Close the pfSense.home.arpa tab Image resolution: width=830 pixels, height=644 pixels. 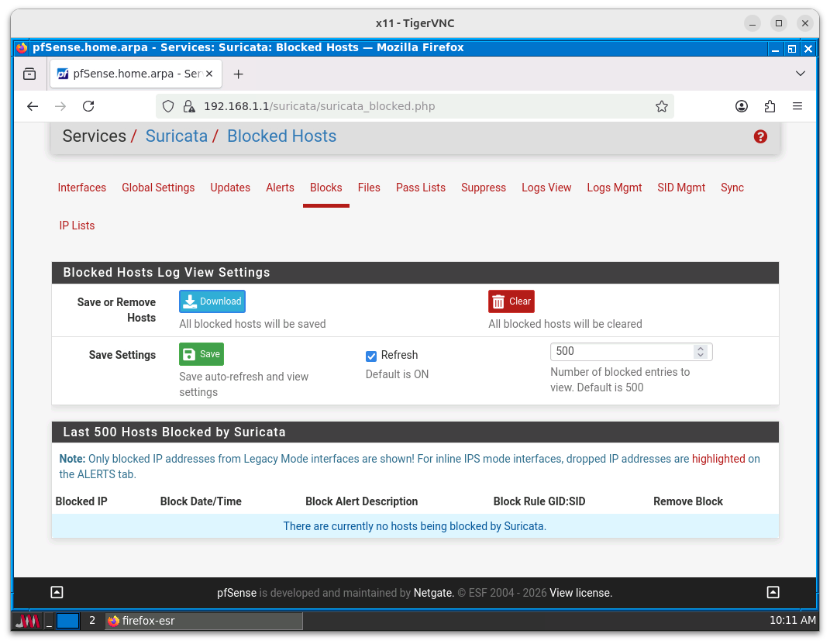click(x=209, y=74)
